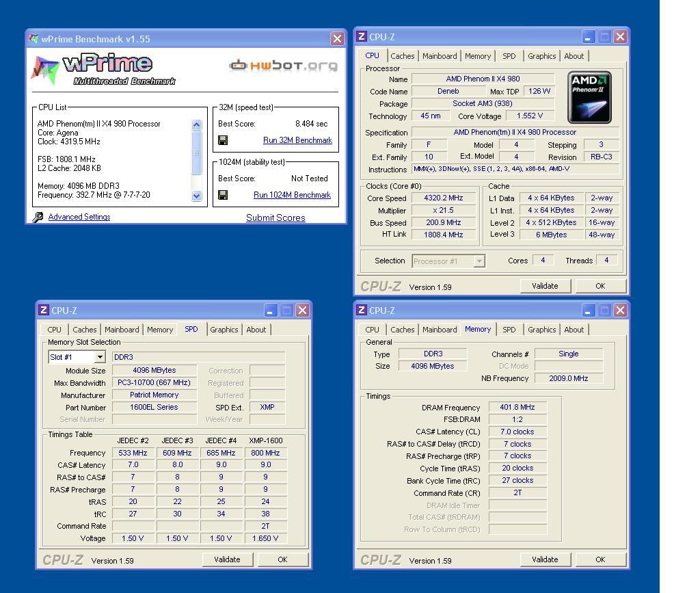
Task: Switch to Graphics tab in the CPU-Z SPD window
Action: [x=224, y=330]
